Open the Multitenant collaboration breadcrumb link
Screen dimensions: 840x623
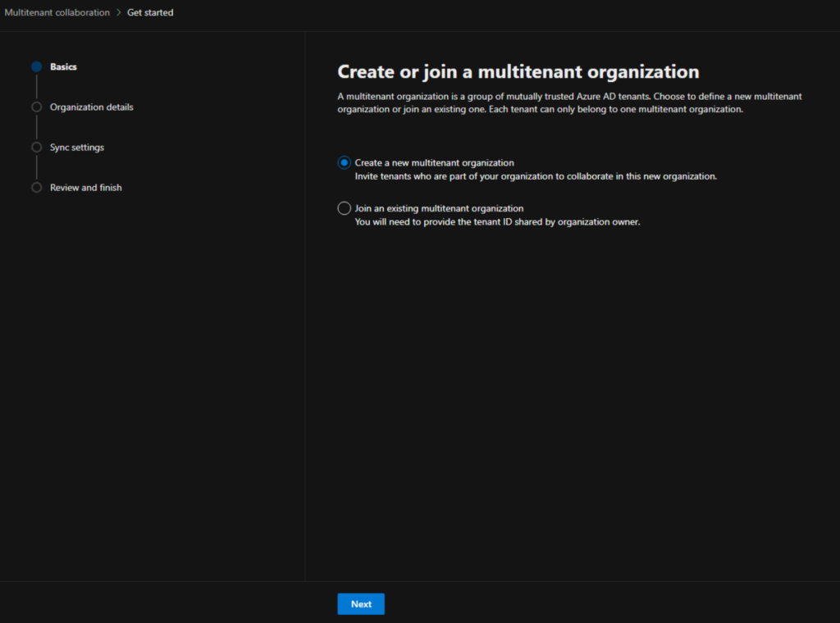[57, 12]
